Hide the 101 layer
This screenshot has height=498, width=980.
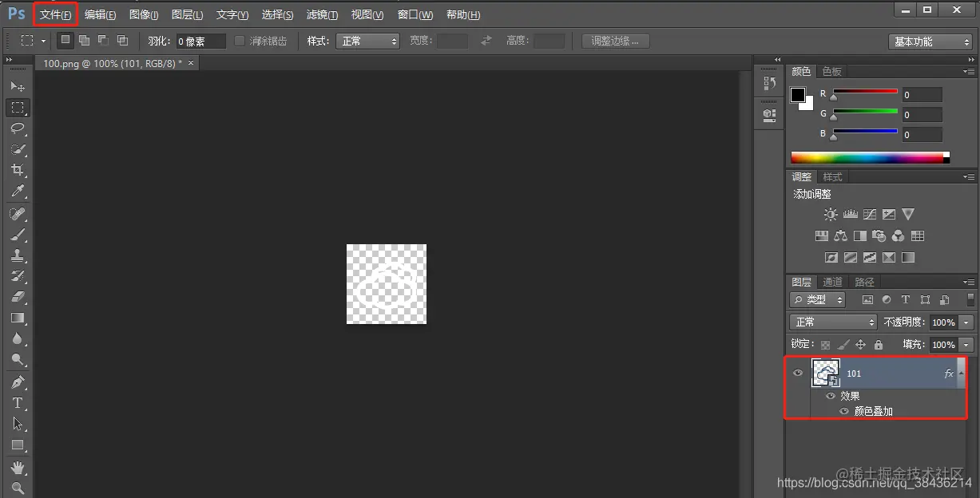point(797,373)
